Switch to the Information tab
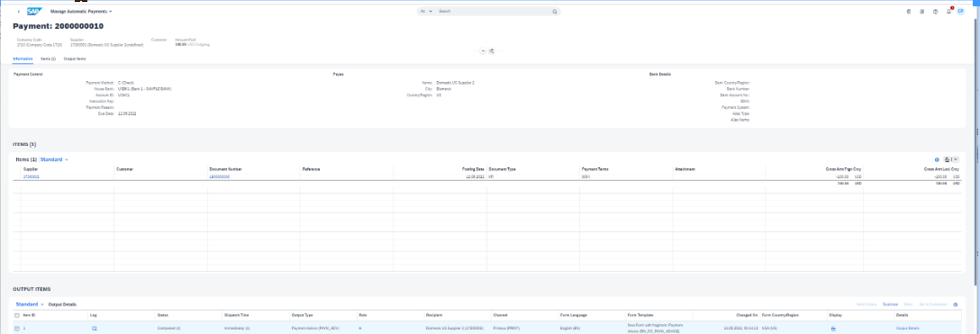Image resolution: width=980 pixels, height=334 pixels. click(23, 59)
